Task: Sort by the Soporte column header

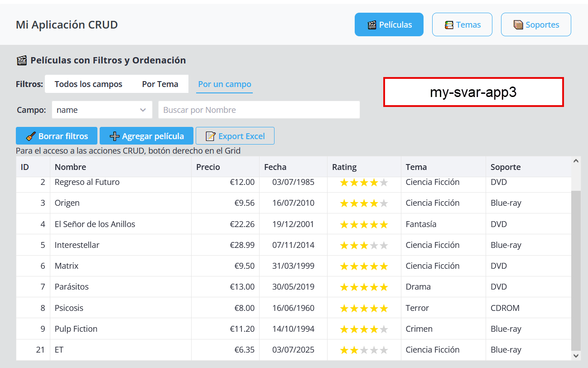Action: tap(529, 167)
